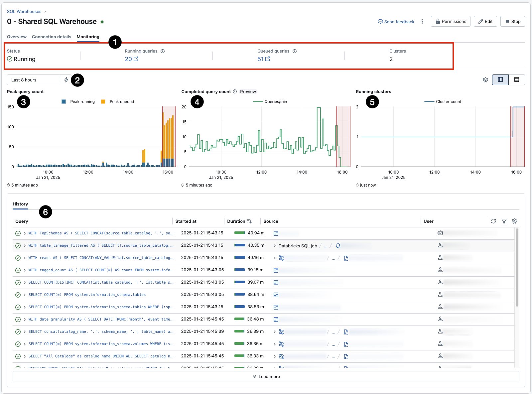This screenshot has width=532, height=394.
Task: Open chart settings gear icon
Action: [x=485, y=80]
